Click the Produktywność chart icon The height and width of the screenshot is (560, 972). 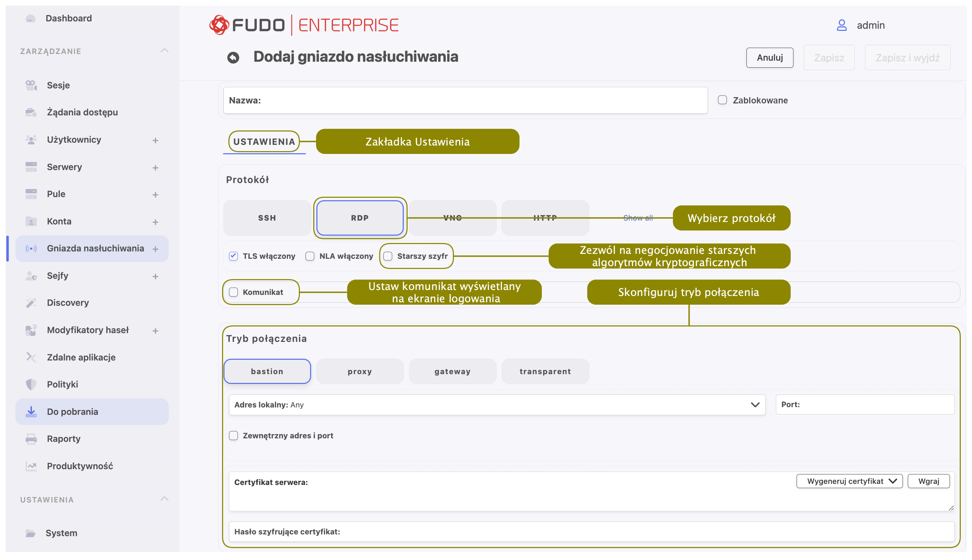(x=31, y=466)
